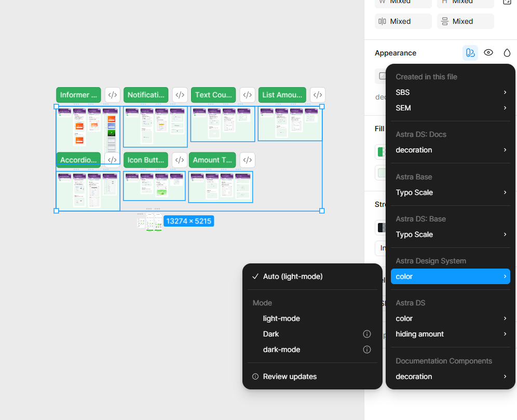Expand the SEM collection submenu
Image resolution: width=517 pixels, height=420 pixels.
click(x=451, y=108)
